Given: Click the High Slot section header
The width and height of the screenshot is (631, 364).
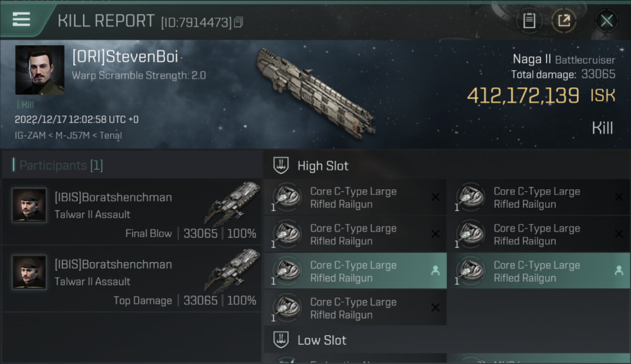Looking at the screenshot, I should (x=323, y=166).
